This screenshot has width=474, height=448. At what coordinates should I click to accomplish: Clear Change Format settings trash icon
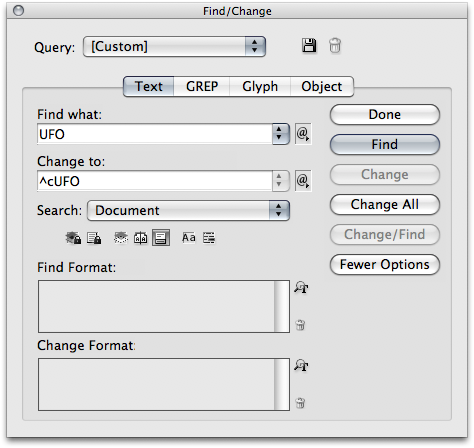click(300, 403)
